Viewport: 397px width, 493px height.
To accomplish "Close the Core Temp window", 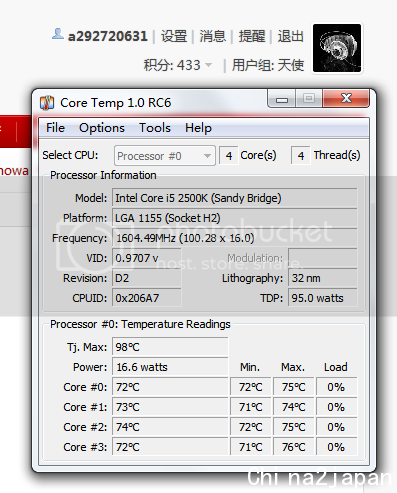I will click(346, 98).
